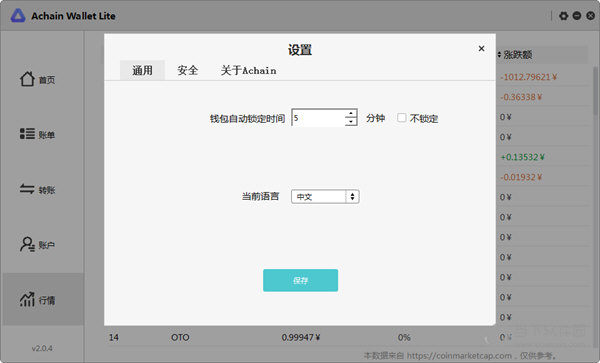Open the 转账 transfer arrows icon

pyautogui.click(x=27, y=189)
